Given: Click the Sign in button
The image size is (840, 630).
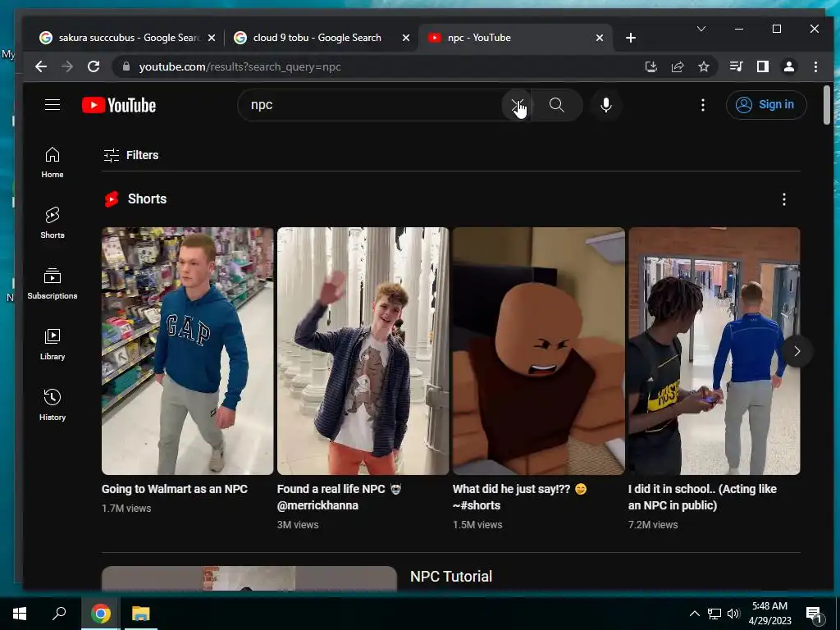Looking at the screenshot, I should 766,104.
